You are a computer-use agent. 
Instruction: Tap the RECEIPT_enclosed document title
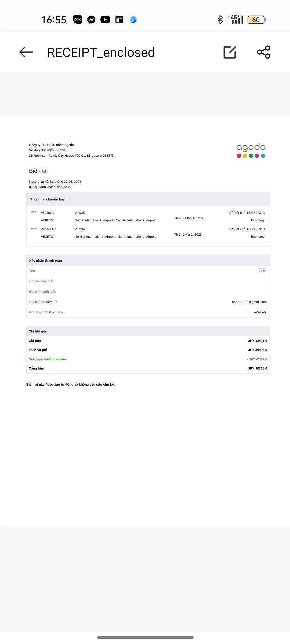tap(101, 52)
